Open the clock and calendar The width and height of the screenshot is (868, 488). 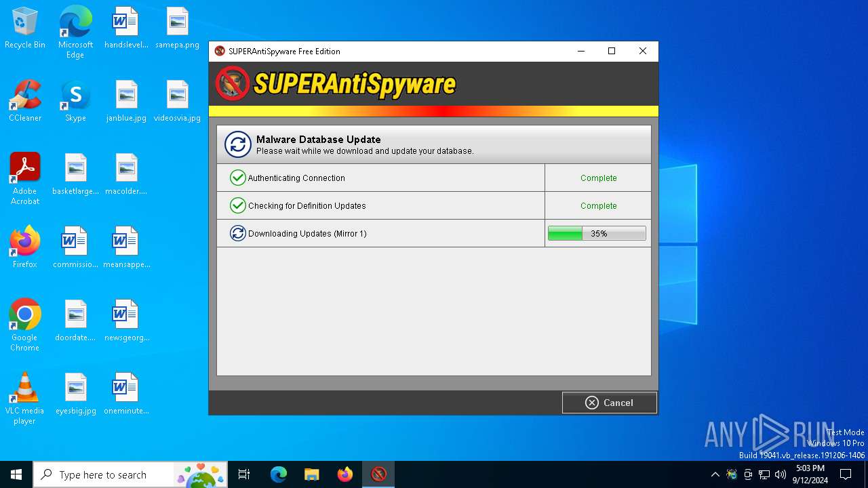[x=810, y=474]
